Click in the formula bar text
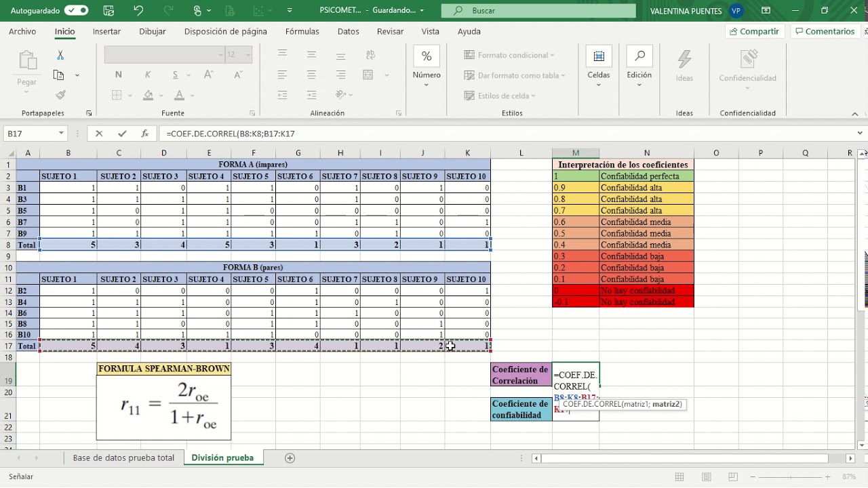 [x=231, y=134]
